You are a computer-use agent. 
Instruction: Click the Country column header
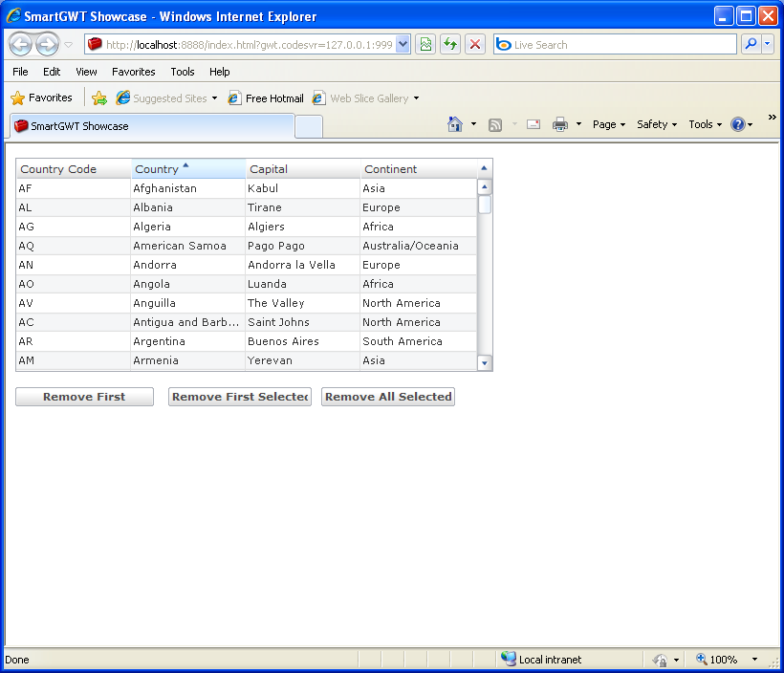coord(188,169)
